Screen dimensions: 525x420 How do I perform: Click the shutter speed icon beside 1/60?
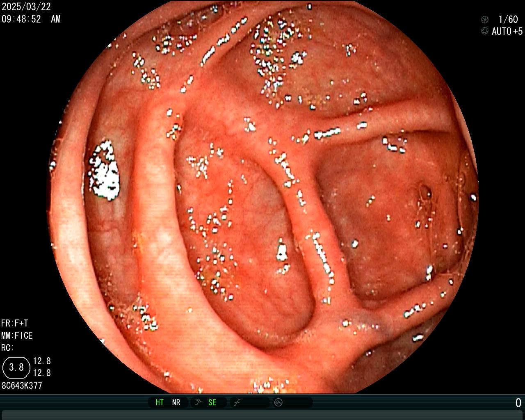point(485,20)
